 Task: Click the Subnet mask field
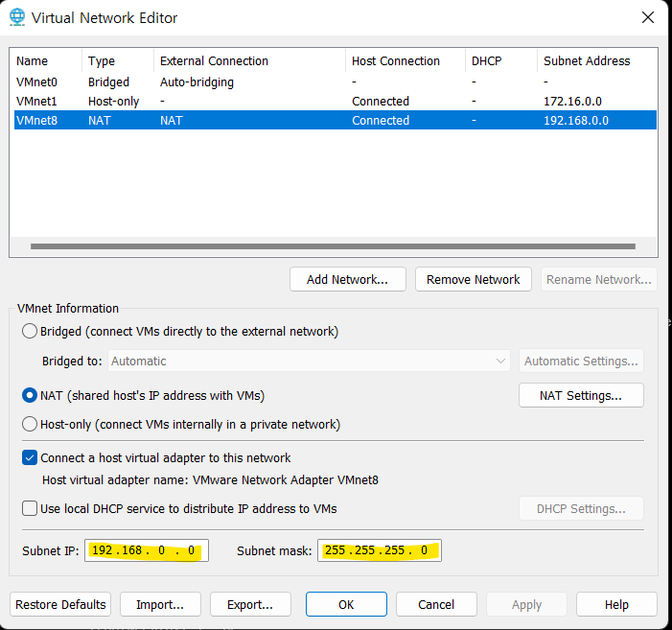click(380, 550)
